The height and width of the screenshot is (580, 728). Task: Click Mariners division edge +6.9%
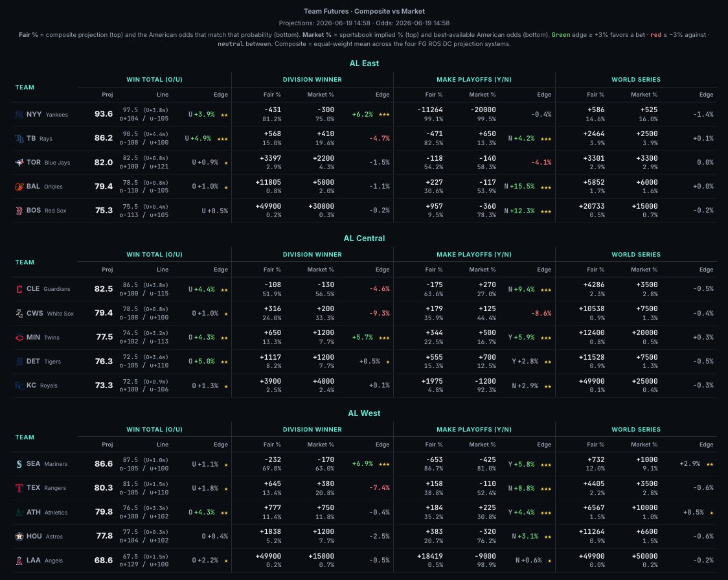(x=363, y=464)
